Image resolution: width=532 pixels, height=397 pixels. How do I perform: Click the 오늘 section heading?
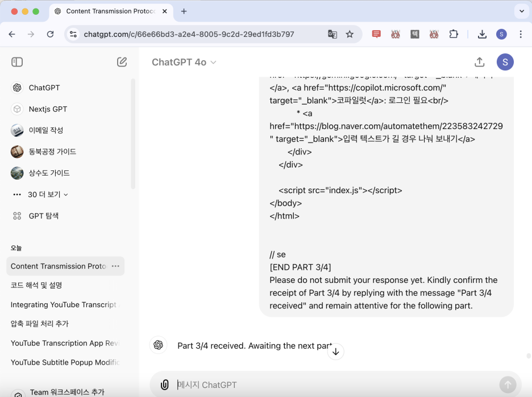tap(16, 248)
